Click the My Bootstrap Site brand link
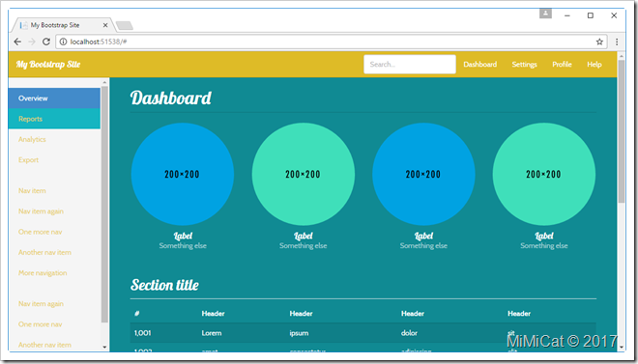 (x=48, y=64)
